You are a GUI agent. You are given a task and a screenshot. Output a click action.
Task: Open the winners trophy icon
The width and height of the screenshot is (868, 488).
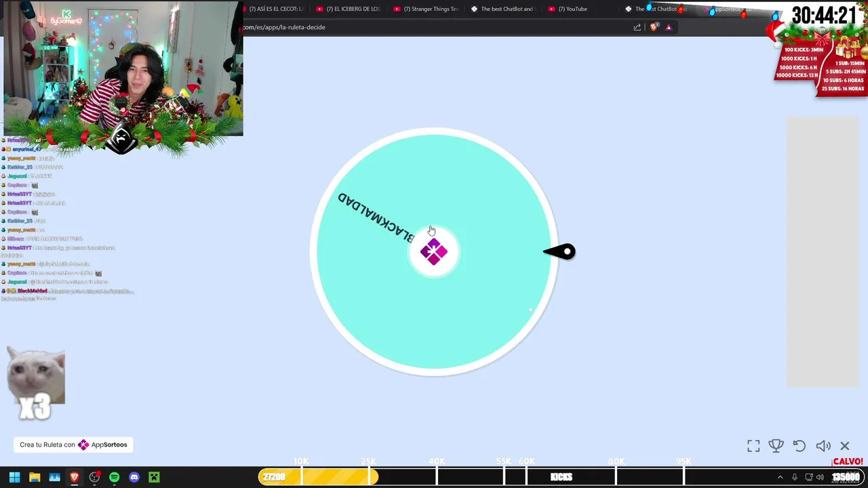click(776, 446)
